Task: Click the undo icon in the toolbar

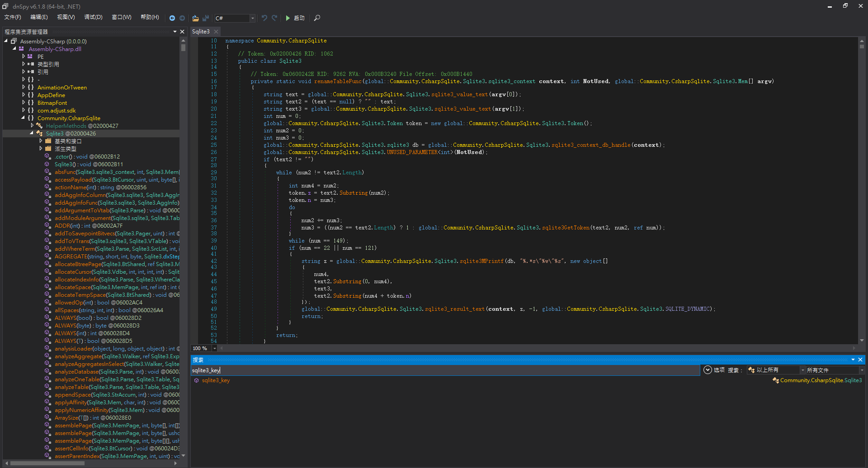Action: click(264, 18)
